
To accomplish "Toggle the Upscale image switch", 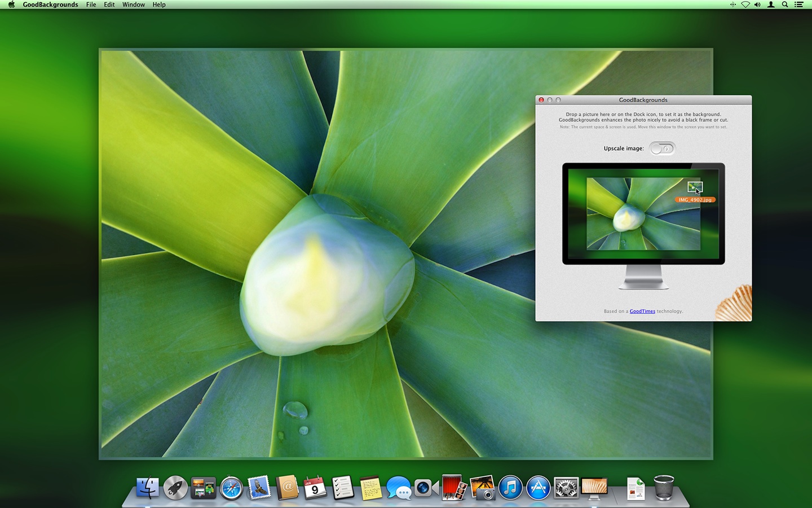I will coord(662,148).
